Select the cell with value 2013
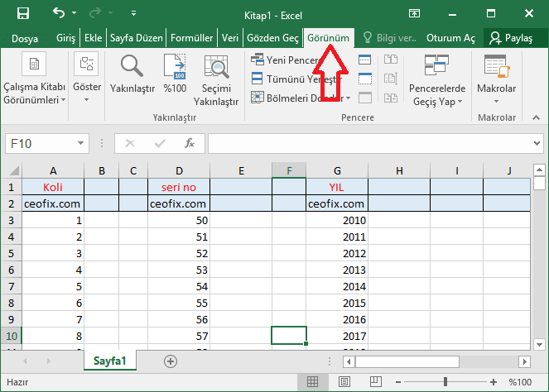This screenshot has height=392, width=549. click(337, 270)
